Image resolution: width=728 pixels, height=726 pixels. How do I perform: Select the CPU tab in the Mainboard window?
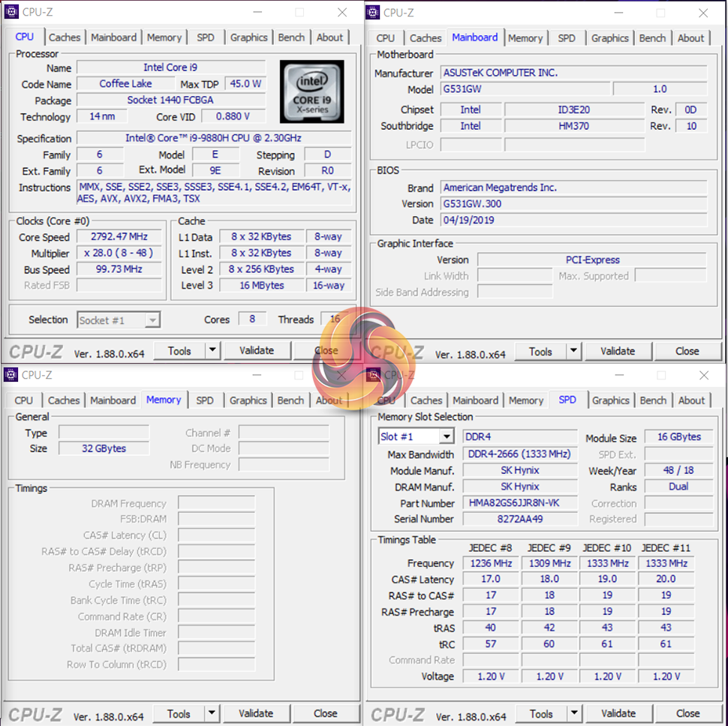[385, 38]
